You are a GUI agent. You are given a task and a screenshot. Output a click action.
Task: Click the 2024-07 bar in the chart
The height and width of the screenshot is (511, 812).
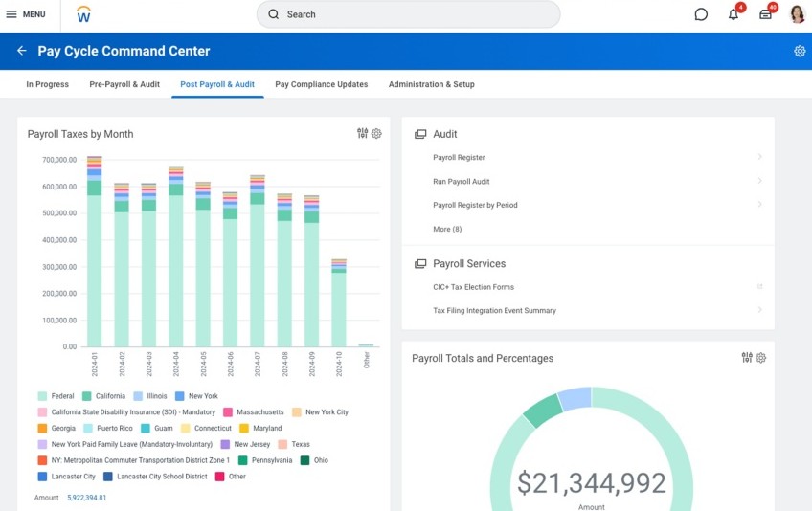[258, 261]
